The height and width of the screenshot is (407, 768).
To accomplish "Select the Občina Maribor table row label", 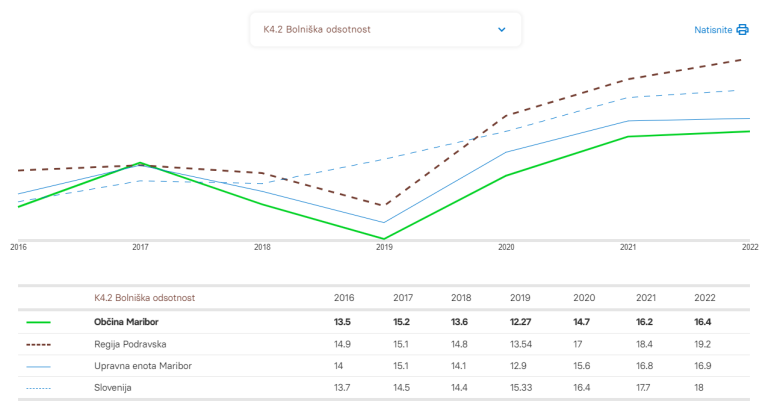I will 126,322.
